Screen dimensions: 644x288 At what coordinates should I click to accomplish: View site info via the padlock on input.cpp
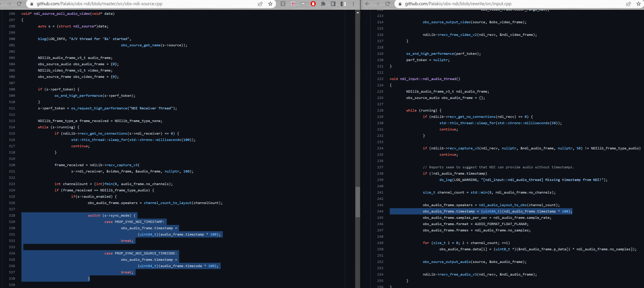tap(399, 4)
